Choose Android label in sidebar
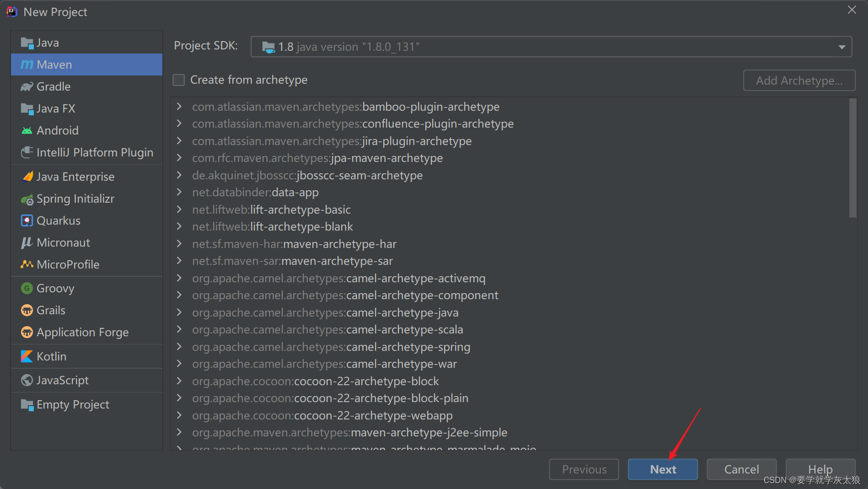Image resolution: width=868 pixels, height=489 pixels. [58, 131]
